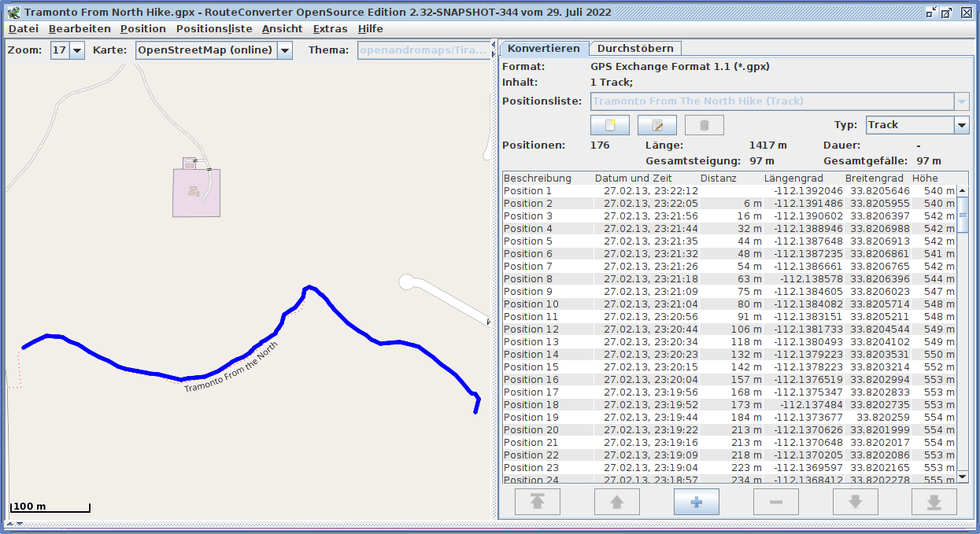Screen dimensions: 980x534
Task: Click the position list vertical scrollbar thumb
Action: [x=962, y=215]
